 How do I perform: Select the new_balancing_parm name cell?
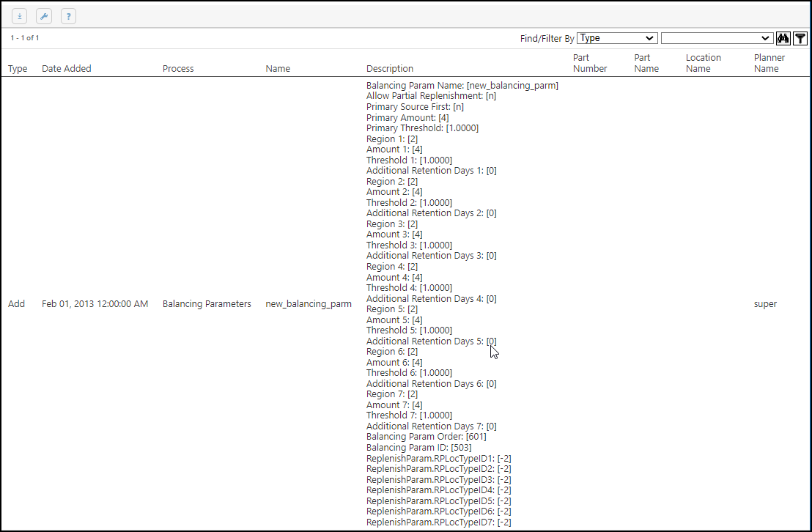pos(308,304)
